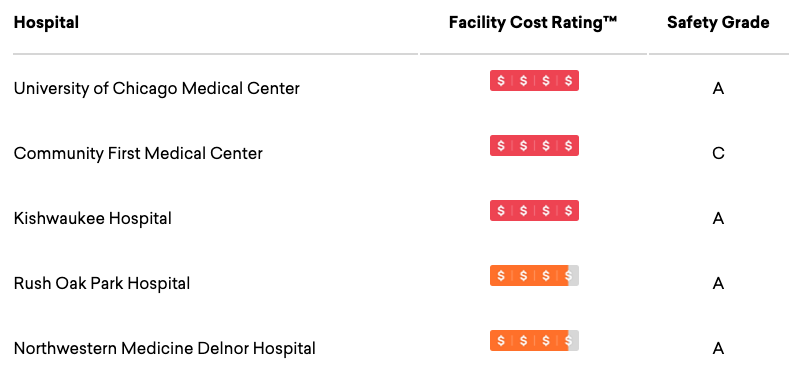Click safety grade A for Delnor Hospital

coord(718,349)
